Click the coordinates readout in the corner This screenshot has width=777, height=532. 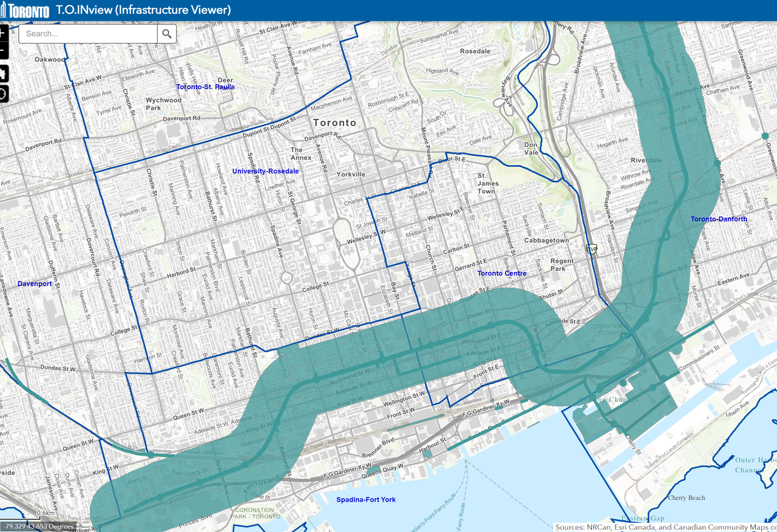pyautogui.click(x=37, y=527)
